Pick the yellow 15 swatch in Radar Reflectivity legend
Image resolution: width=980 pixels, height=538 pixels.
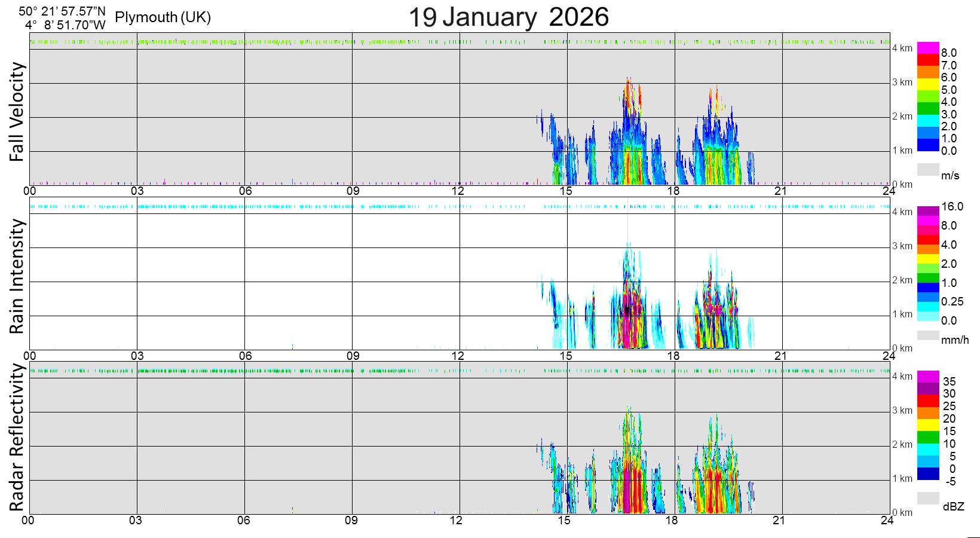[x=928, y=426]
